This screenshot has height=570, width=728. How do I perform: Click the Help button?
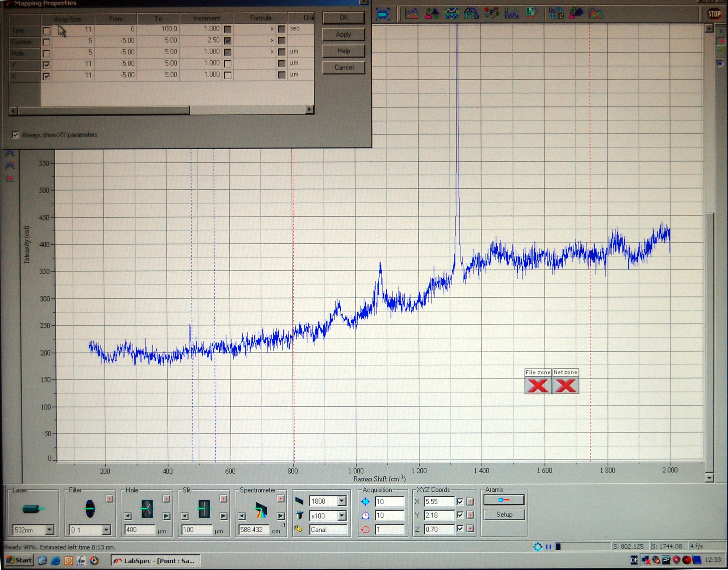coord(343,51)
